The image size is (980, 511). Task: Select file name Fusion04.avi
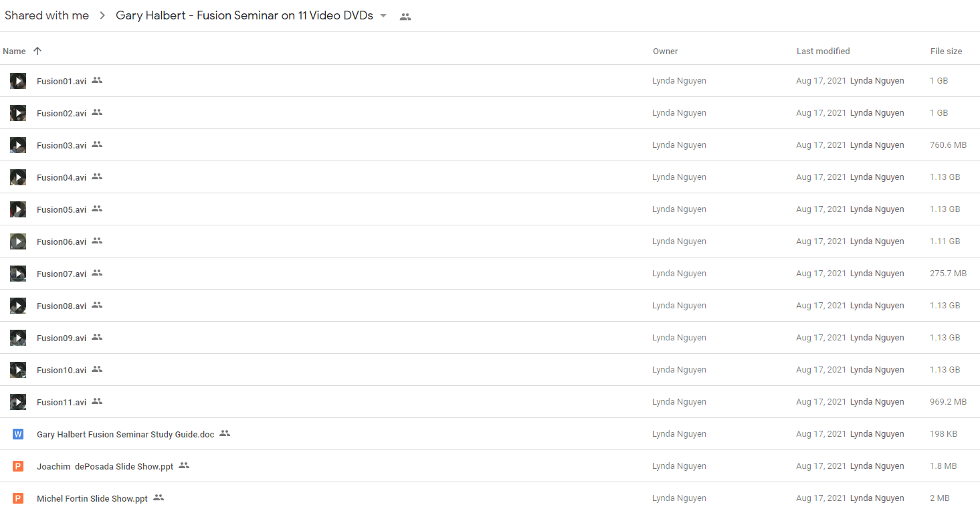click(62, 177)
